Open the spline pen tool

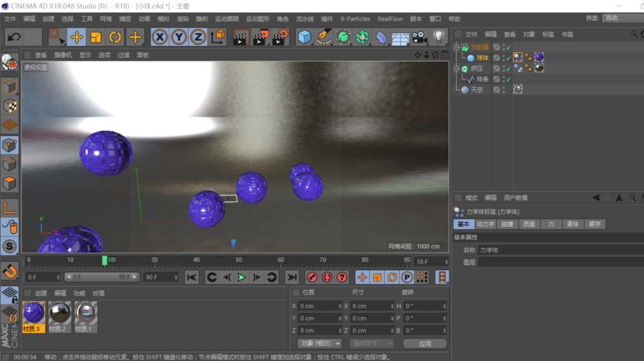(324, 37)
